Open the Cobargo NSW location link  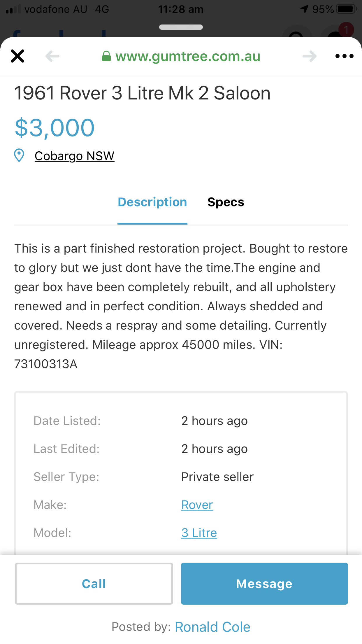tap(74, 156)
